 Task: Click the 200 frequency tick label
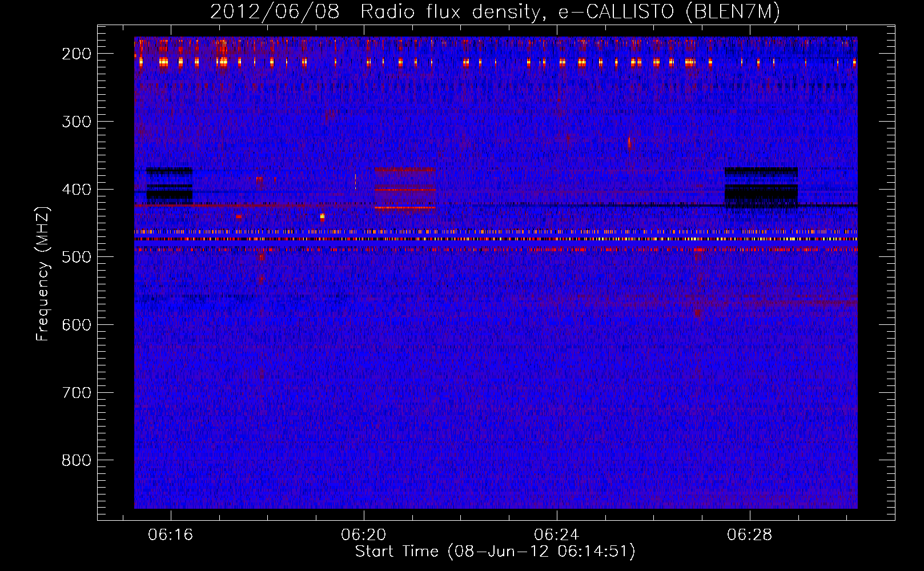point(77,54)
